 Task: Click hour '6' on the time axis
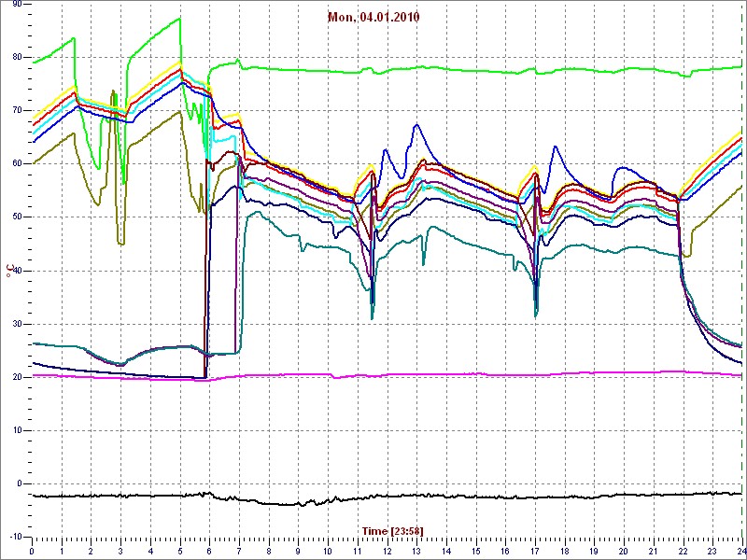click(209, 550)
